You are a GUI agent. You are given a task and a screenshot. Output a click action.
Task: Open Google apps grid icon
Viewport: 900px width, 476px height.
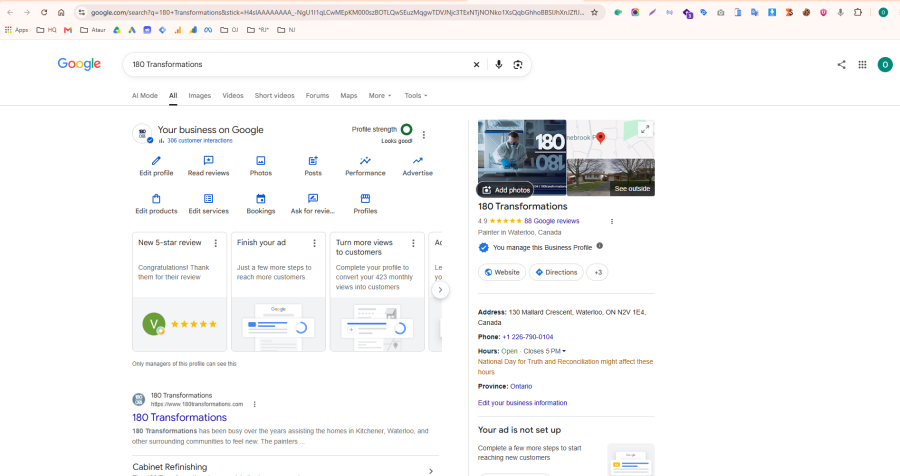tap(862, 65)
